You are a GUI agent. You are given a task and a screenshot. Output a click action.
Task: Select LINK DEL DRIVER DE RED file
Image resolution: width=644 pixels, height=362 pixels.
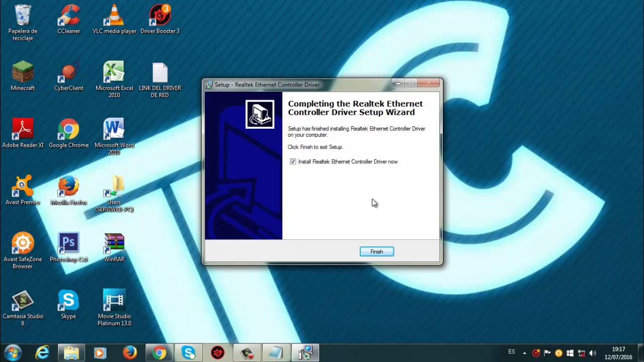coord(160,80)
